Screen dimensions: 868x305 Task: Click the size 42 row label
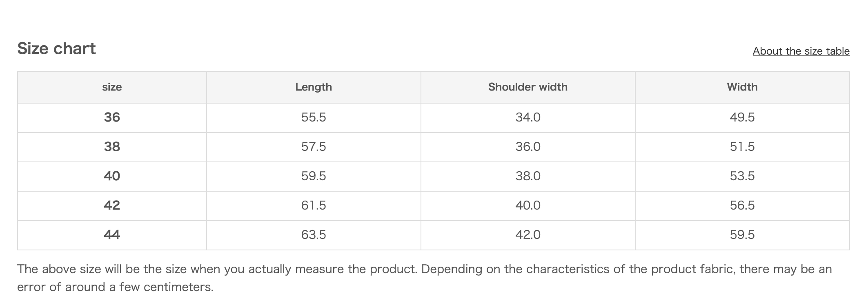point(112,206)
